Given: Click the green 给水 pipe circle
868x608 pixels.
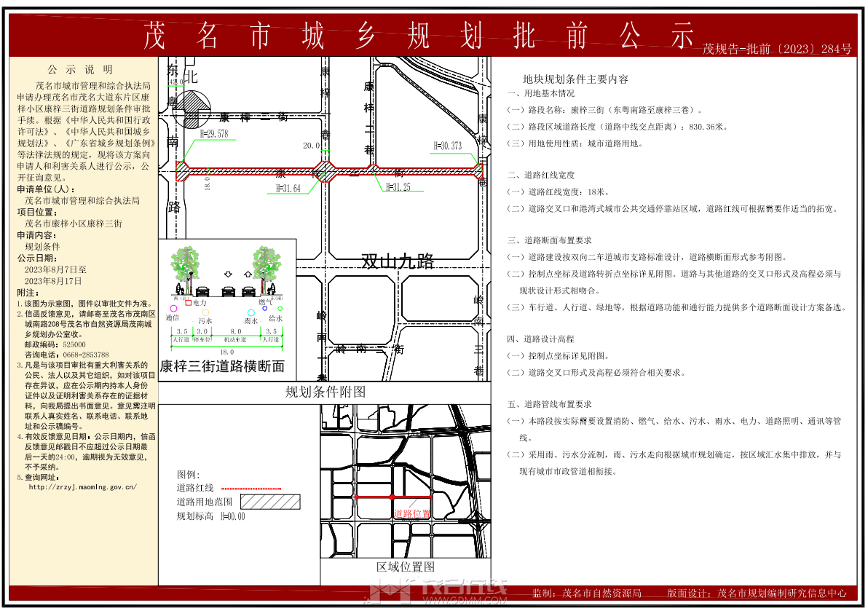Looking at the screenshot, I should pos(280,309).
